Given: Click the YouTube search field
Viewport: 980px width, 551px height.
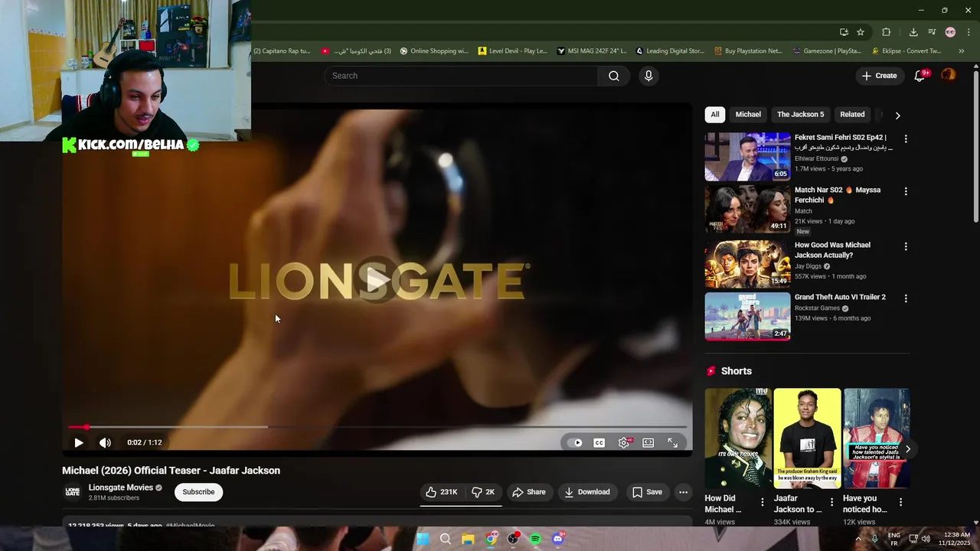Looking at the screenshot, I should tap(461, 76).
